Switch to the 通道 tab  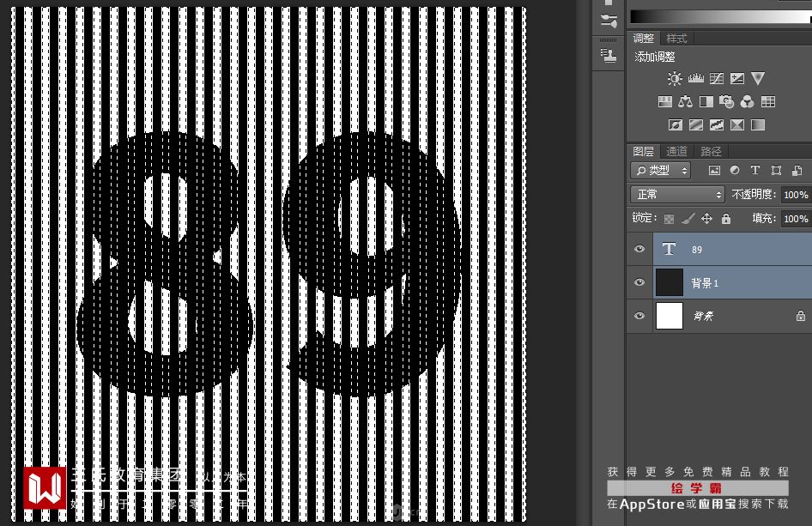pyautogui.click(x=677, y=151)
